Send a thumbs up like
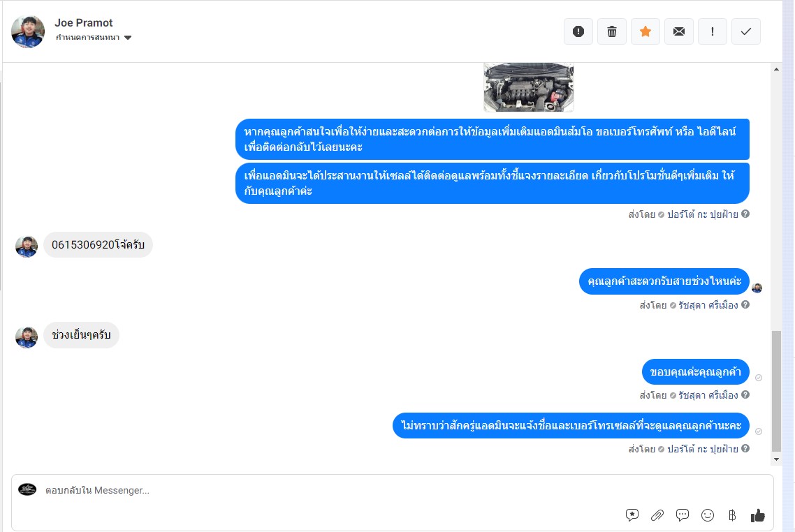The width and height of the screenshot is (795, 532). (757, 515)
